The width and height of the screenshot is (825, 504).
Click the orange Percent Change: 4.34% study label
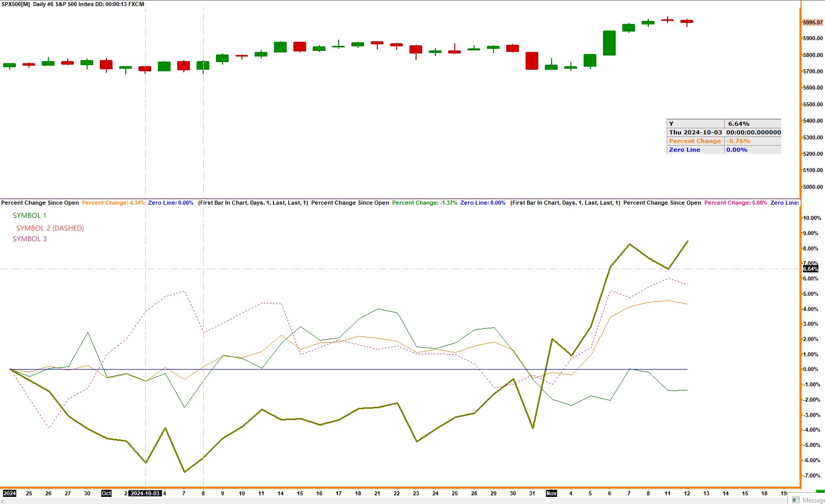coord(114,203)
